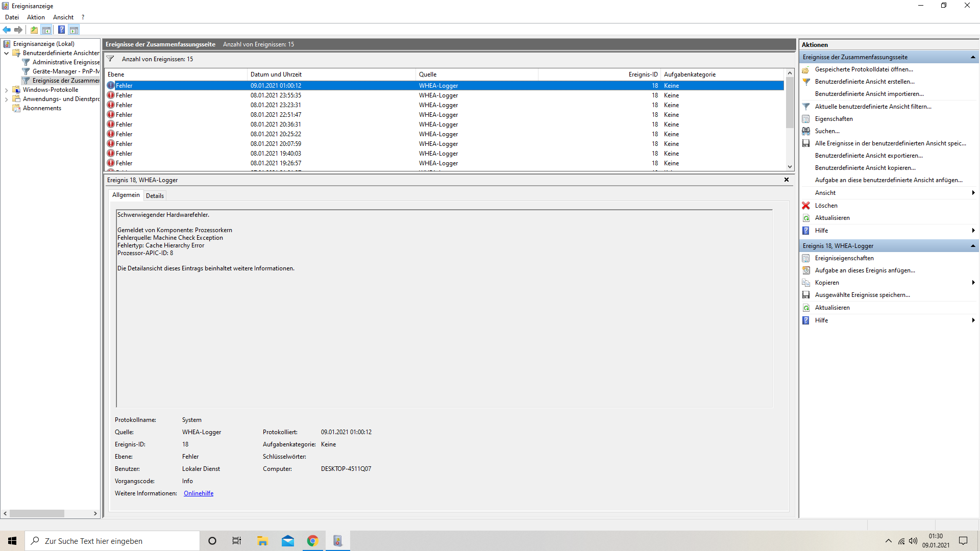Image resolution: width=980 pixels, height=551 pixels.
Task: Expand the Windows-Protokolle tree node
Action: (x=6, y=90)
